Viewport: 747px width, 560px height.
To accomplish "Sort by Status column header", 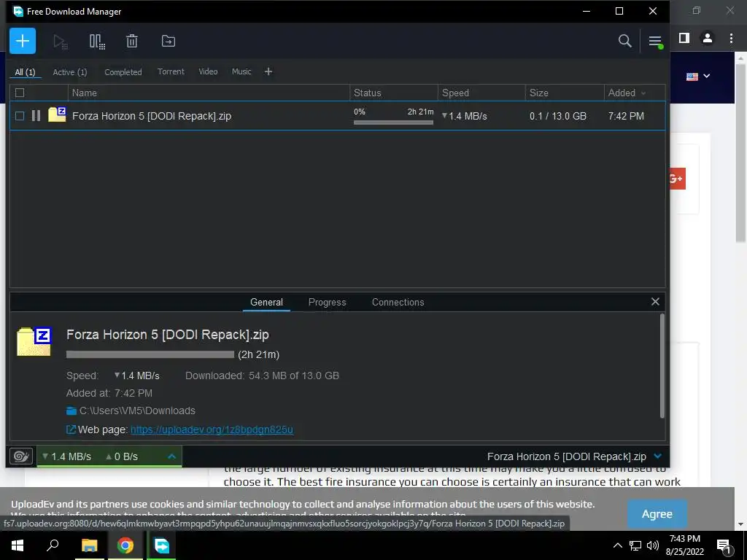I will point(393,93).
